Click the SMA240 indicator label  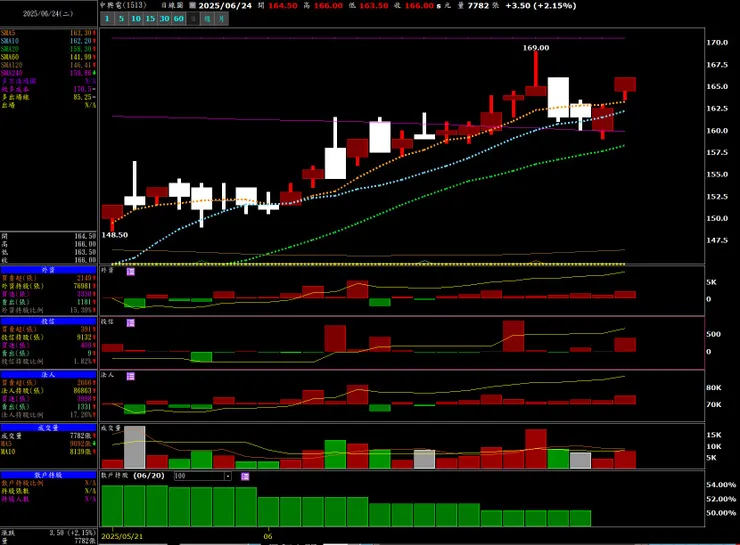pos(11,73)
